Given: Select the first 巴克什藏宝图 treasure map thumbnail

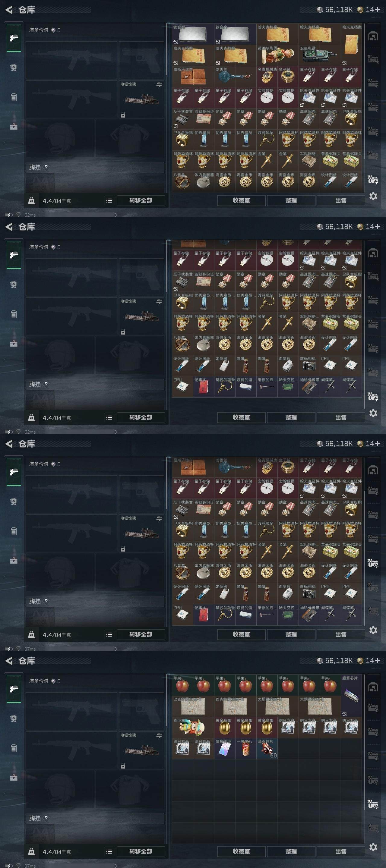Looking at the screenshot, I should [x=193, y=706].
